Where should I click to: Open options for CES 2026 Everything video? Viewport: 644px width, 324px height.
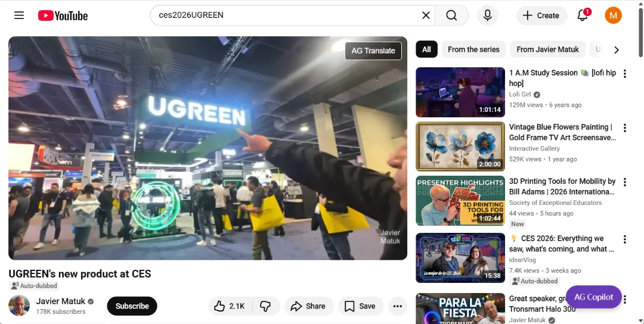click(625, 239)
